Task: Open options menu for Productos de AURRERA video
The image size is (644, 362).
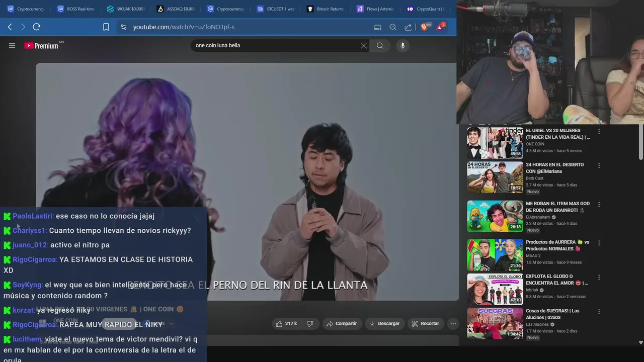Action: 599,243
